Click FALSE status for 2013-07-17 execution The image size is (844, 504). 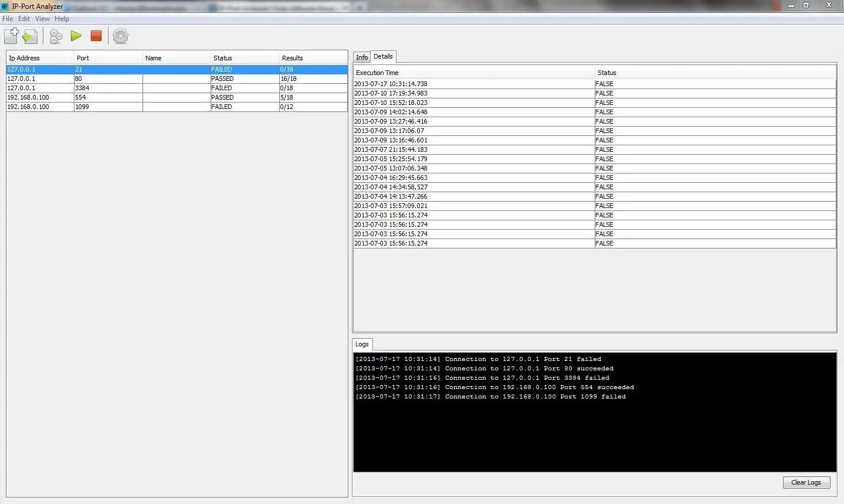click(716, 84)
